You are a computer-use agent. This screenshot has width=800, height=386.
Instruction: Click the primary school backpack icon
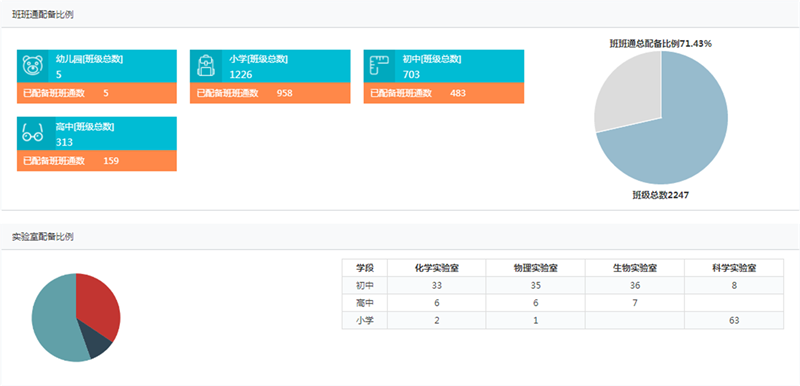coord(206,66)
